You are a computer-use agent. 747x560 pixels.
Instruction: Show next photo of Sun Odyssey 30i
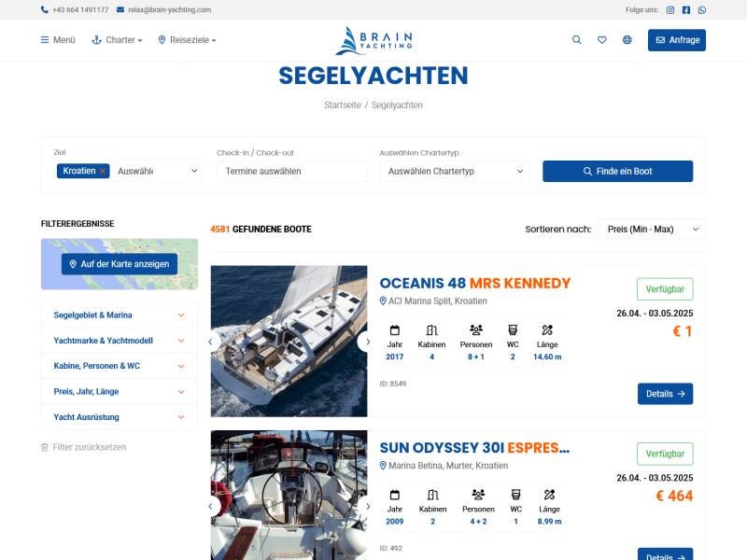pos(366,506)
